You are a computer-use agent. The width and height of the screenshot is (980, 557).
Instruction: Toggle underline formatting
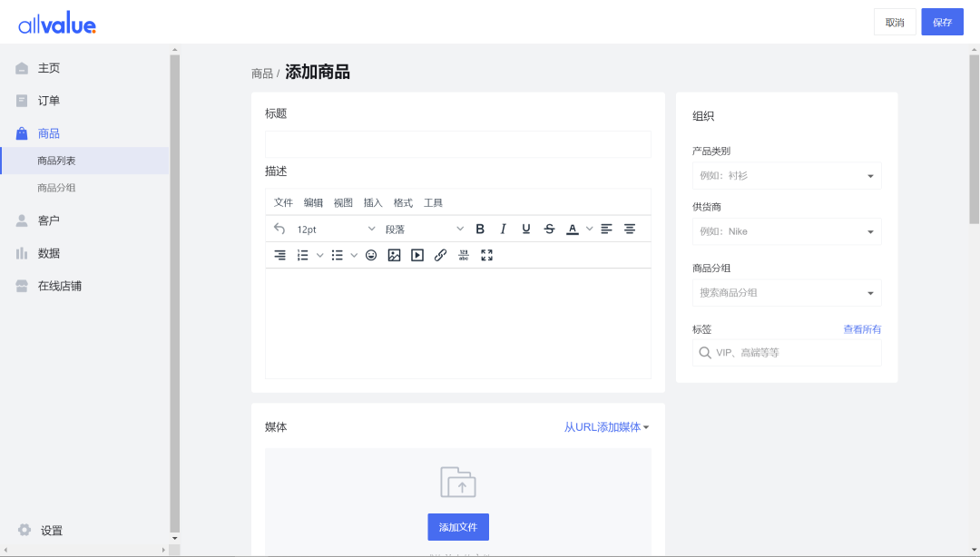coord(526,229)
